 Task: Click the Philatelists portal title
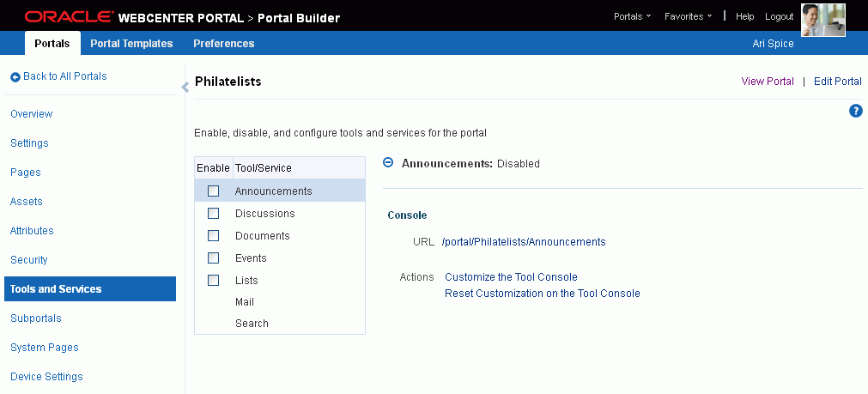coord(228,82)
